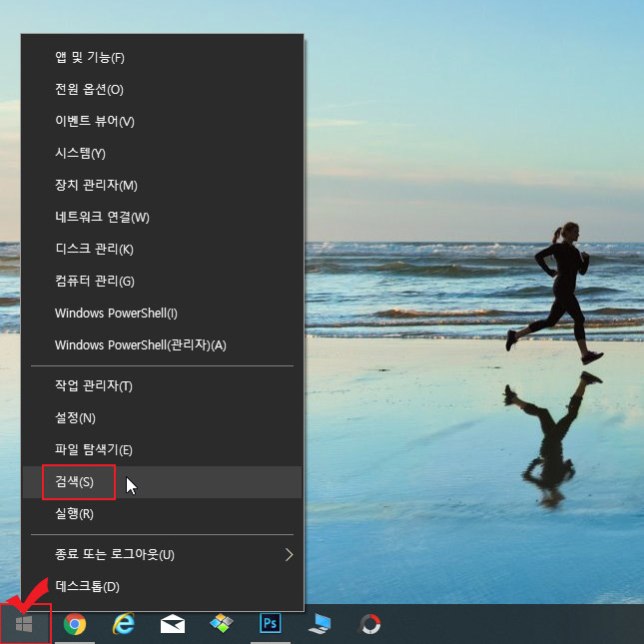Open 네트워크 연결(W) entry

(x=162, y=218)
